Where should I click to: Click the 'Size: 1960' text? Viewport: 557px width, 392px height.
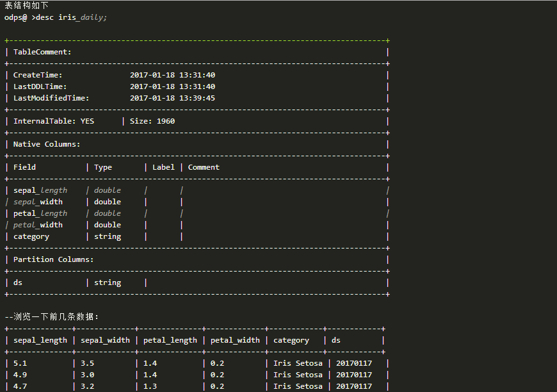152,121
